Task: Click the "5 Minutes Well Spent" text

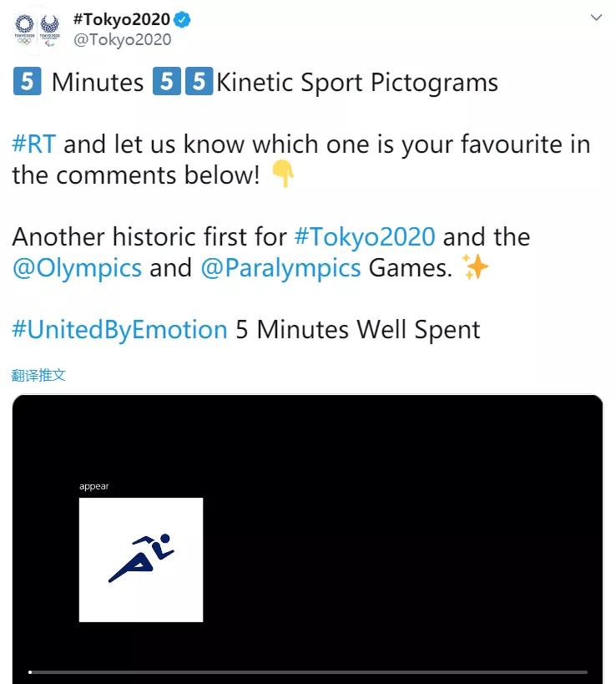Action: pyautogui.click(x=357, y=329)
